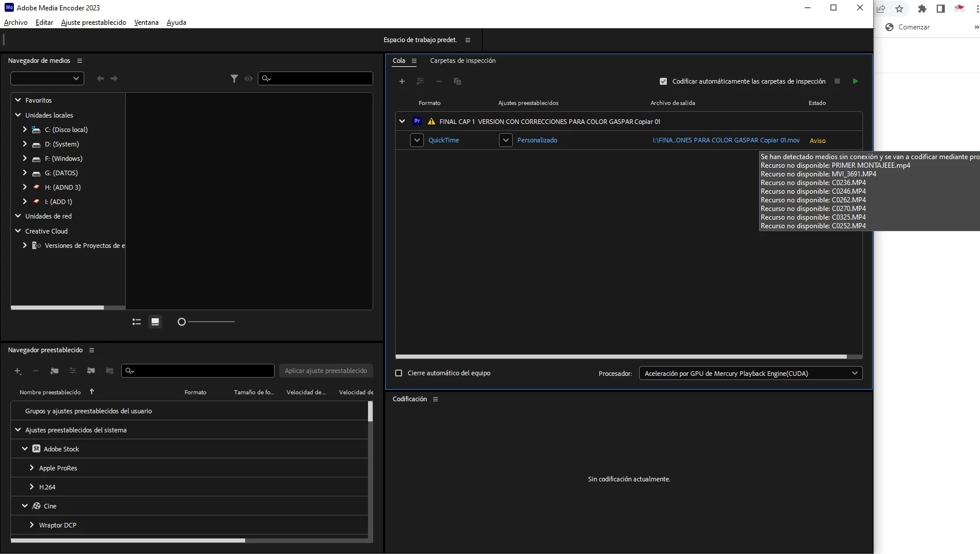Create a new preset group folder

tap(54, 371)
